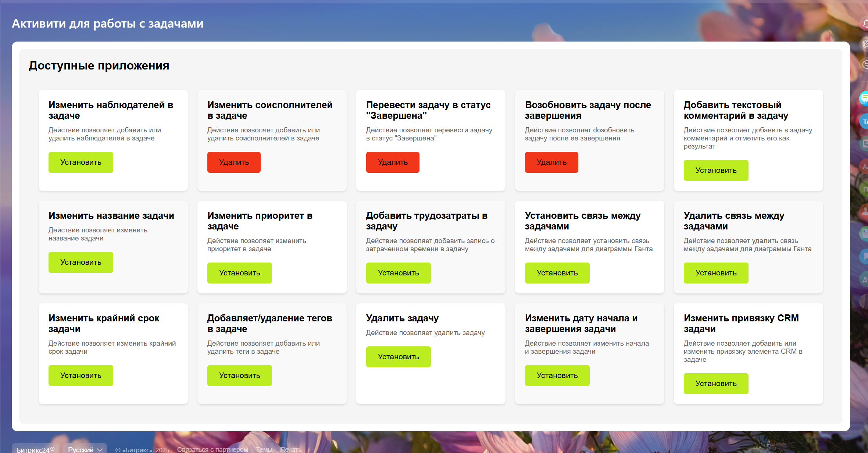Install 'Добавить трудозатраты в задачу' app

click(398, 273)
